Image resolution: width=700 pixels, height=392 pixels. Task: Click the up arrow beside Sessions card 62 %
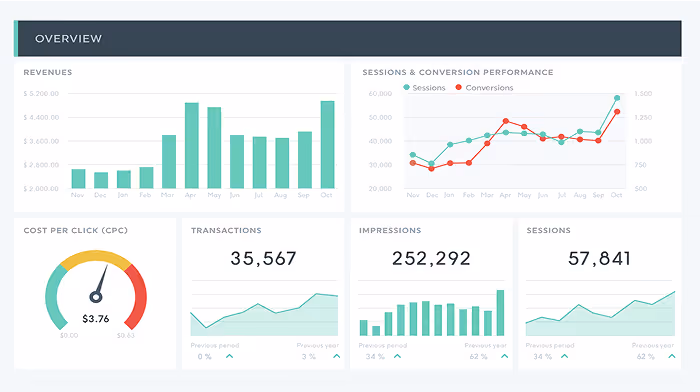coord(672,356)
